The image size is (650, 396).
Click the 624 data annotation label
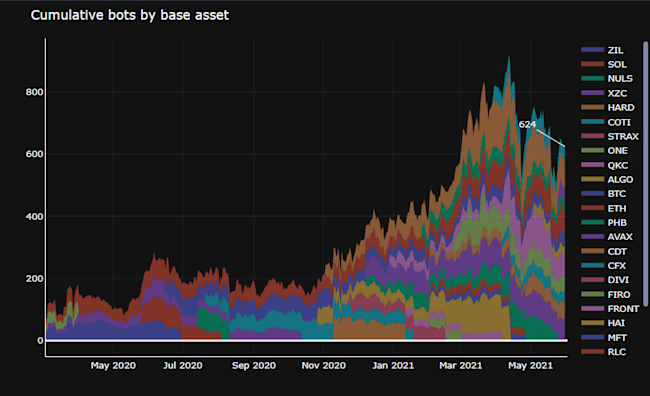(x=527, y=124)
